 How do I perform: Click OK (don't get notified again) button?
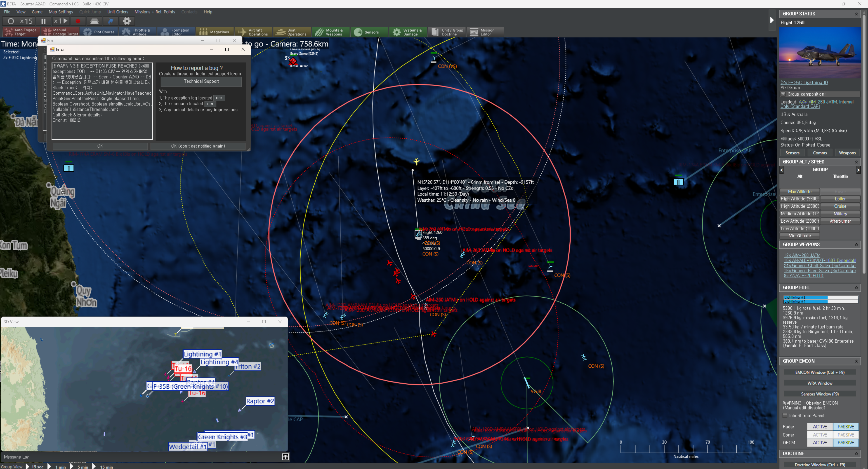pyautogui.click(x=198, y=146)
